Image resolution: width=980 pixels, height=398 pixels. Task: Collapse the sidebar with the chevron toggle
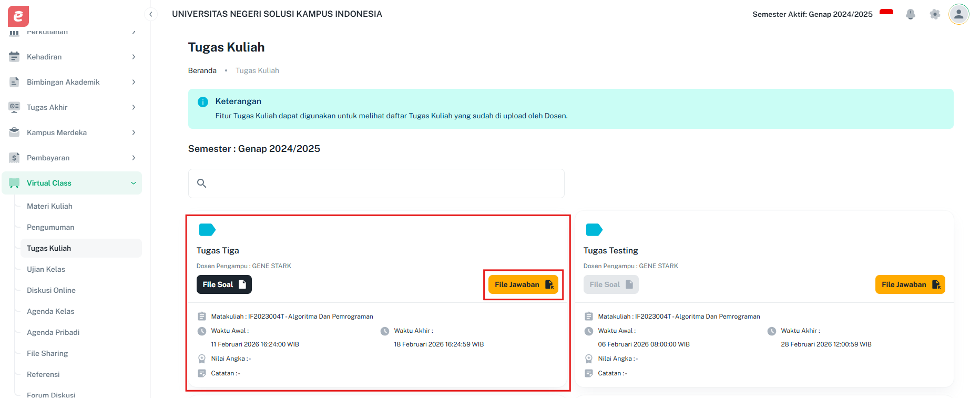[x=151, y=14]
